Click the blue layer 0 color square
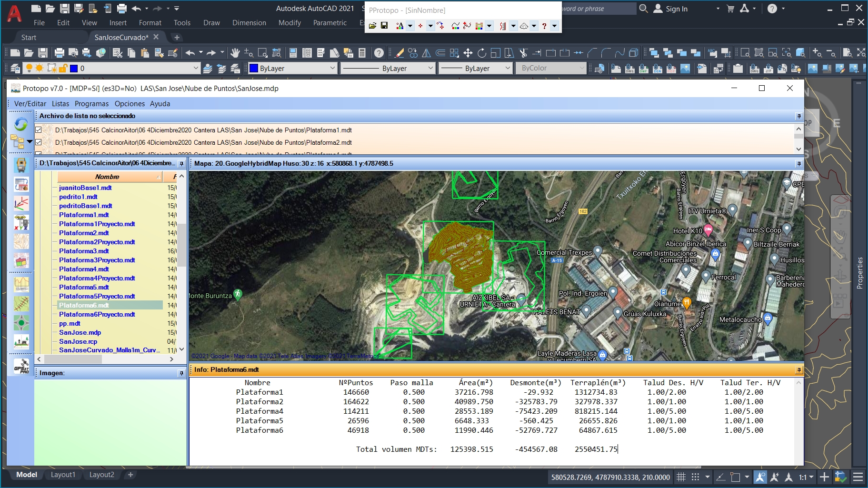Viewport: 868px width, 488px height. click(x=73, y=68)
